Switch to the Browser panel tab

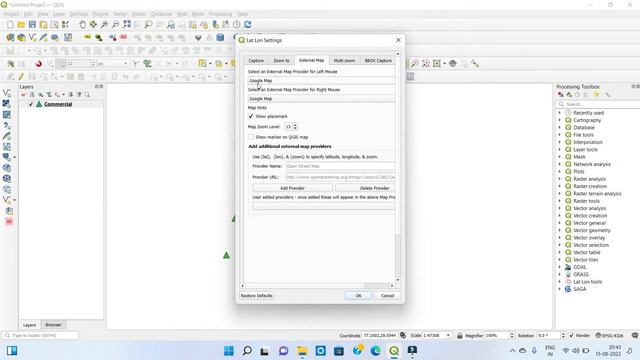pyautogui.click(x=53, y=325)
